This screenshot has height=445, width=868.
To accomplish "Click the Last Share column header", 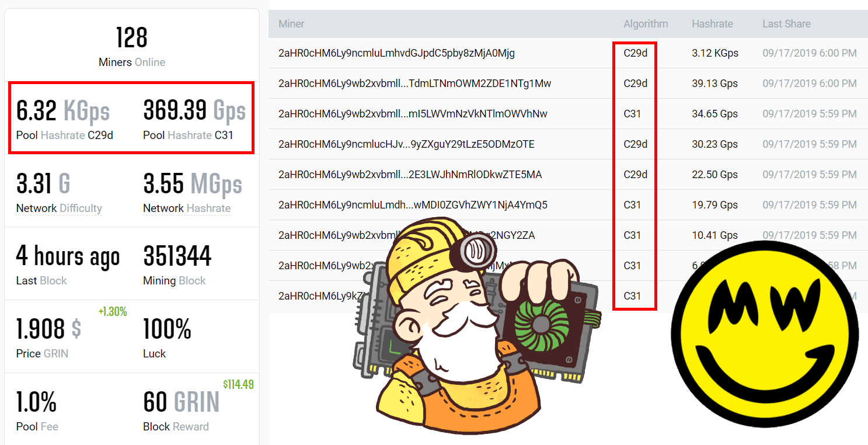I will click(786, 24).
